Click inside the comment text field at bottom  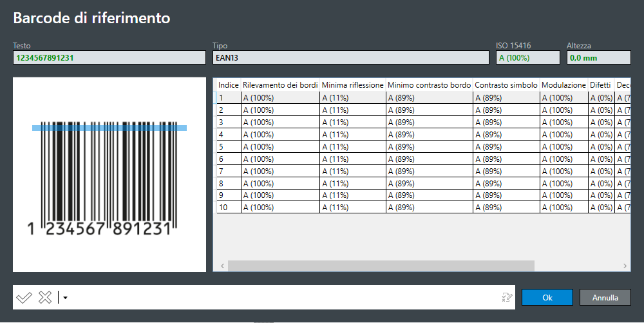pyautogui.click(x=283, y=297)
